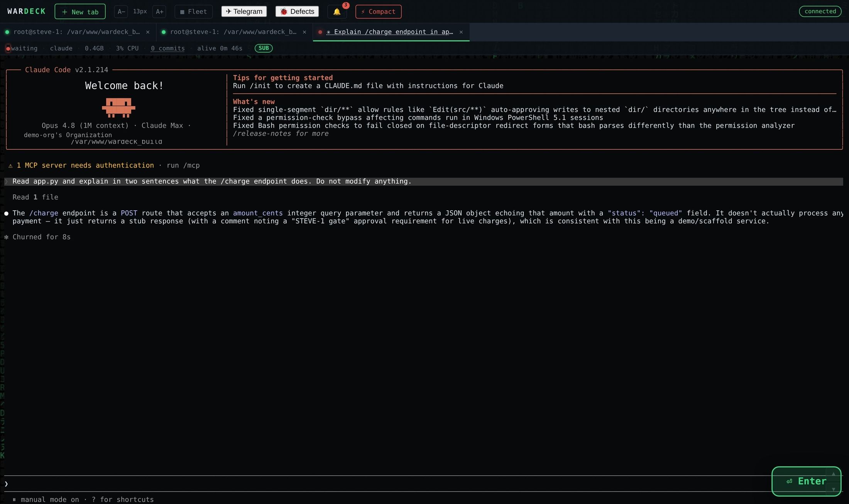
Task: Click the 3% CPU readout
Action: [127, 48]
